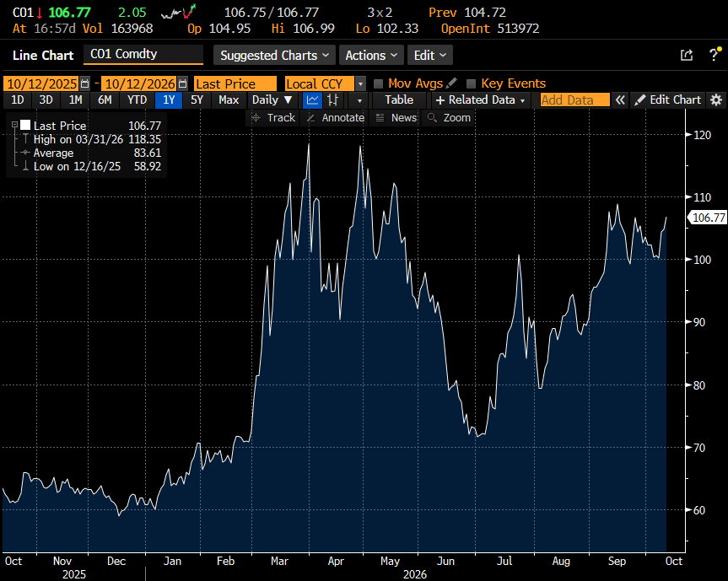This screenshot has width=728, height=581.
Task: Click the end date field 10/12/2026
Action: [140, 83]
